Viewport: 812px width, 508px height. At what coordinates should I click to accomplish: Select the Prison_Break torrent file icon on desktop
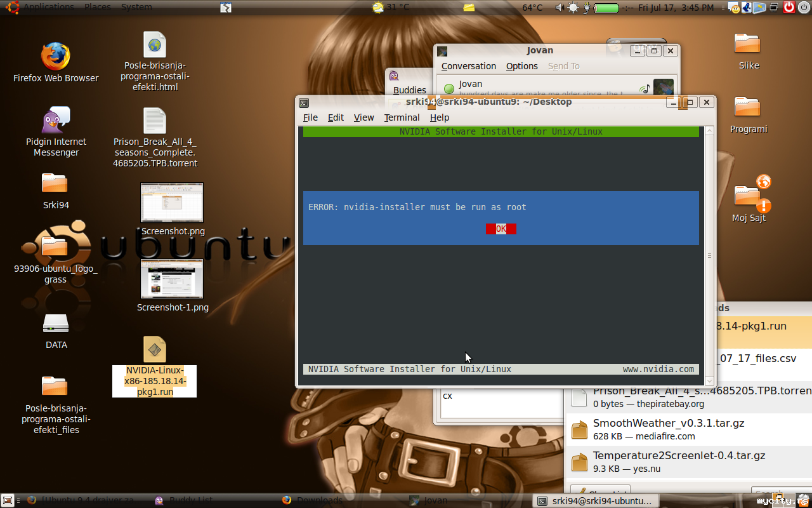click(155, 121)
